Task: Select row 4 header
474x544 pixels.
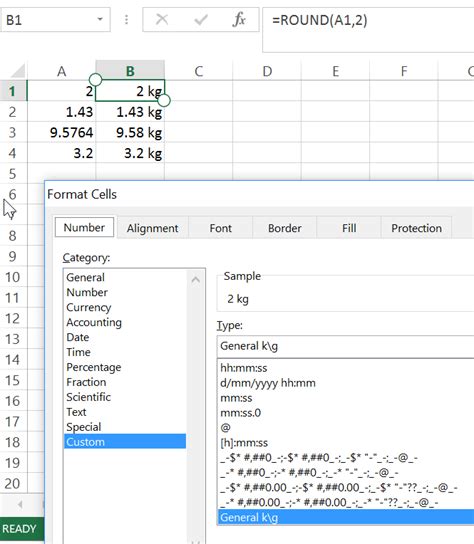Action: [x=13, y=153]
